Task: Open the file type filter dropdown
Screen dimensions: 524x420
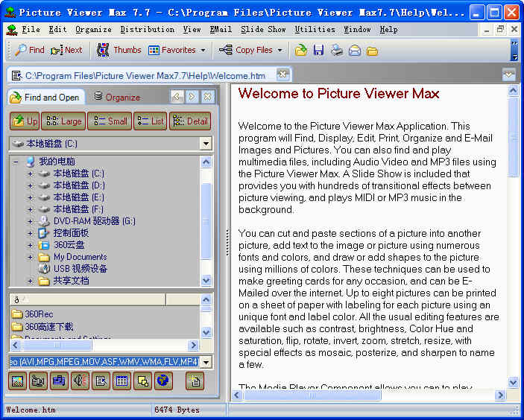Action: pos(206,362)
